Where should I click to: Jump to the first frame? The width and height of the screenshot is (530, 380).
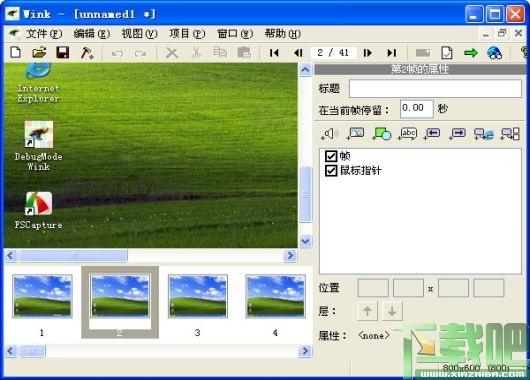(x=274, y=53)
